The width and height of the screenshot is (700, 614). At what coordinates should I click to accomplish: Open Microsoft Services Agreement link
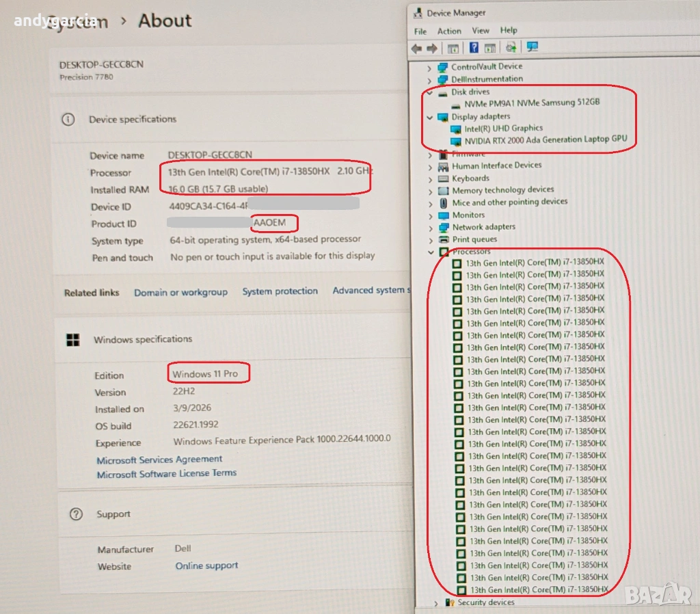(x=159, y=459)
